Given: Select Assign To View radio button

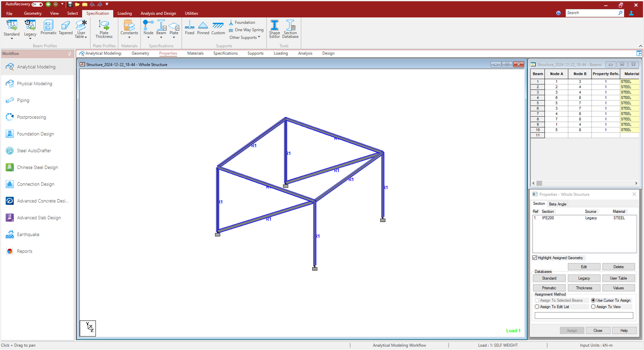Looking at the screenshot, I should (593, 307).
